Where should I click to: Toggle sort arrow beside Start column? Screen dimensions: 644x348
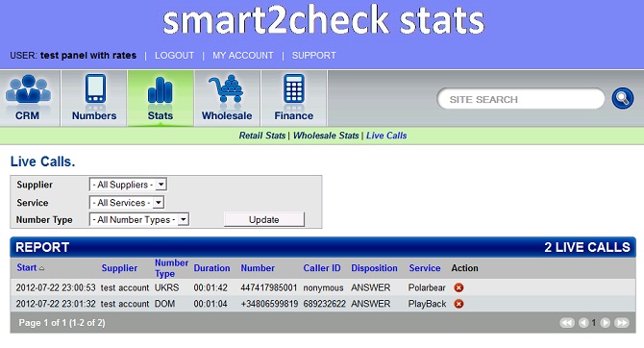[41, 268]
